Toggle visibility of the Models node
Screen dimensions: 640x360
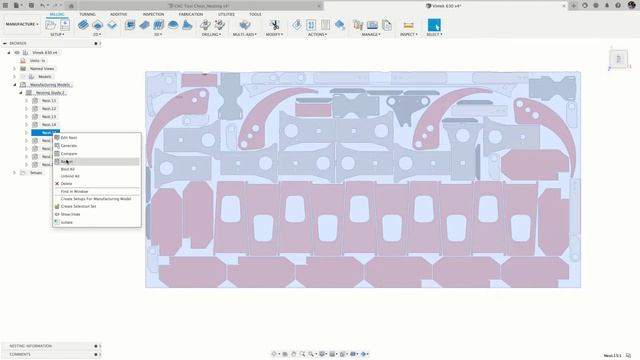point(23,77)
